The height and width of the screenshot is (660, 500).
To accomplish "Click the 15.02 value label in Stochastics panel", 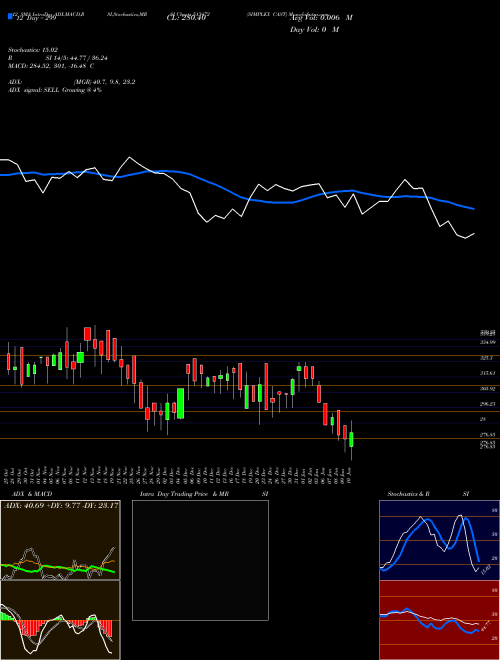I will point(485,570).
